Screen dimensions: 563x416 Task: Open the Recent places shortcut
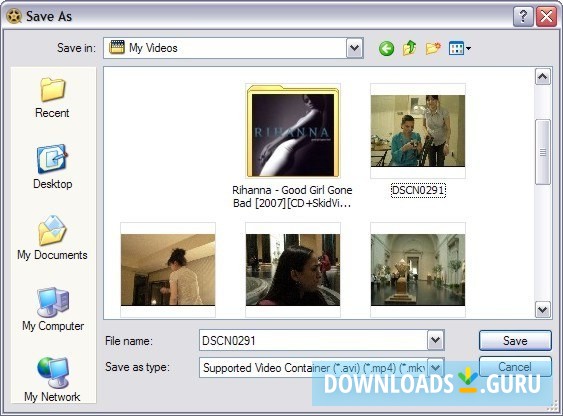(52, 97)
